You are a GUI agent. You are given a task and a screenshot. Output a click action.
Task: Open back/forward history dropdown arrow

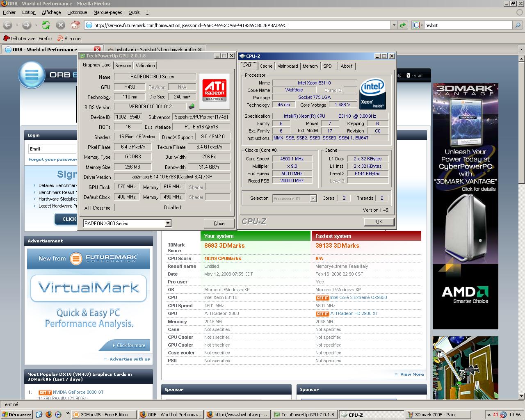point(36,25)
